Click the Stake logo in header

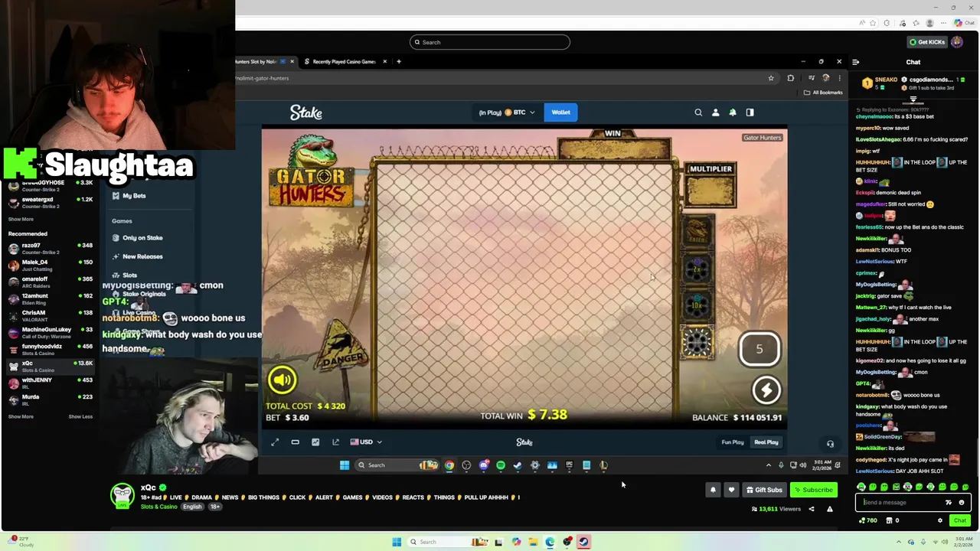tap(306, 112)
